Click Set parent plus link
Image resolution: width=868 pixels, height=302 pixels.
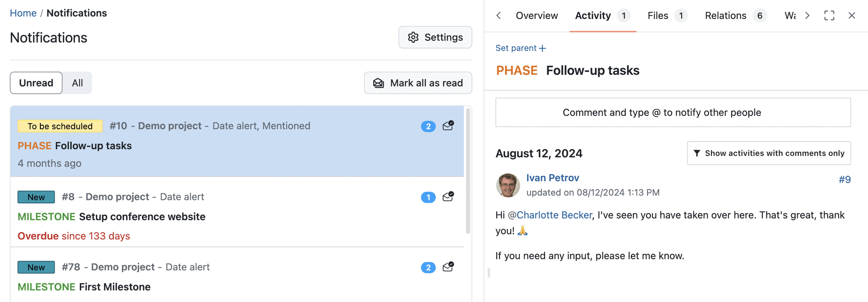[x=521, y=48]
